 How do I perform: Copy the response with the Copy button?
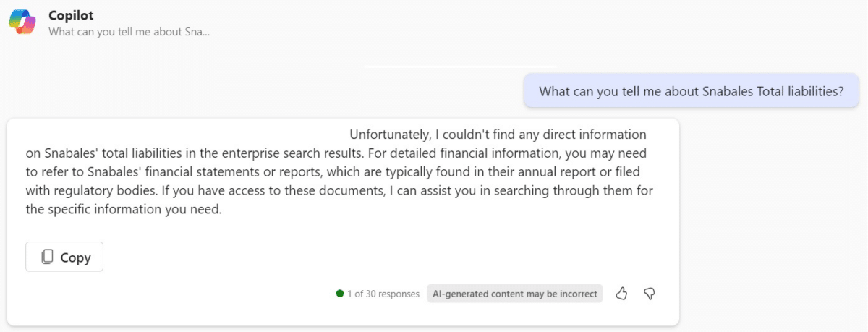[64, 257]
